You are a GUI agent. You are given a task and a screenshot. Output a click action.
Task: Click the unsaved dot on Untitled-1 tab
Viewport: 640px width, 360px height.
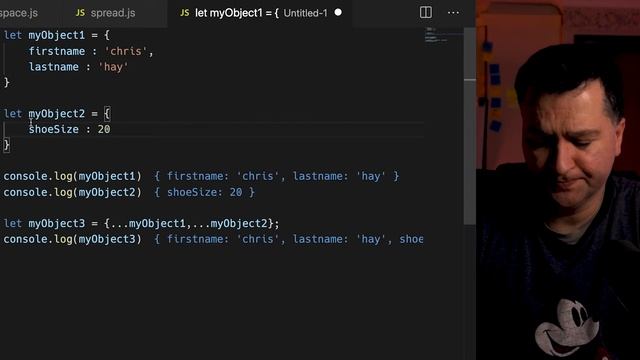point(338,13)
